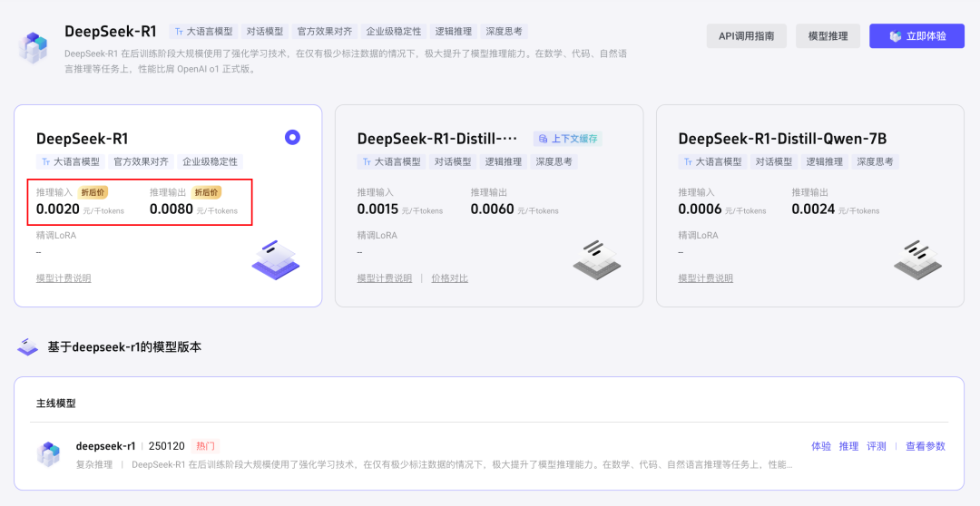
Task: Click the 0.0024 output price value
Action: click(x=813, y=209)
